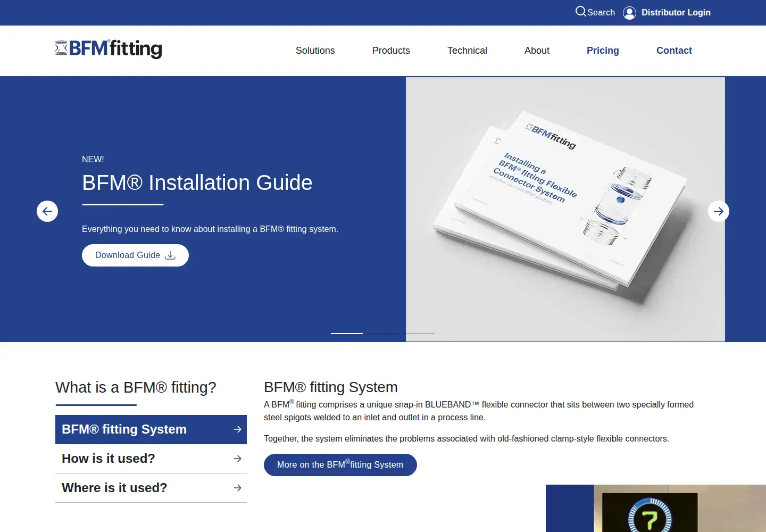Click the What is a BFM® fitting? heading
The height and width of the screenshot is (532, 766).
136,387
